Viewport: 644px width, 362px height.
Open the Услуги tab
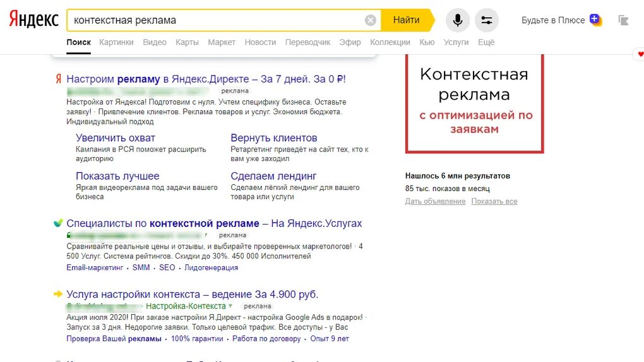tap(456, 42)
